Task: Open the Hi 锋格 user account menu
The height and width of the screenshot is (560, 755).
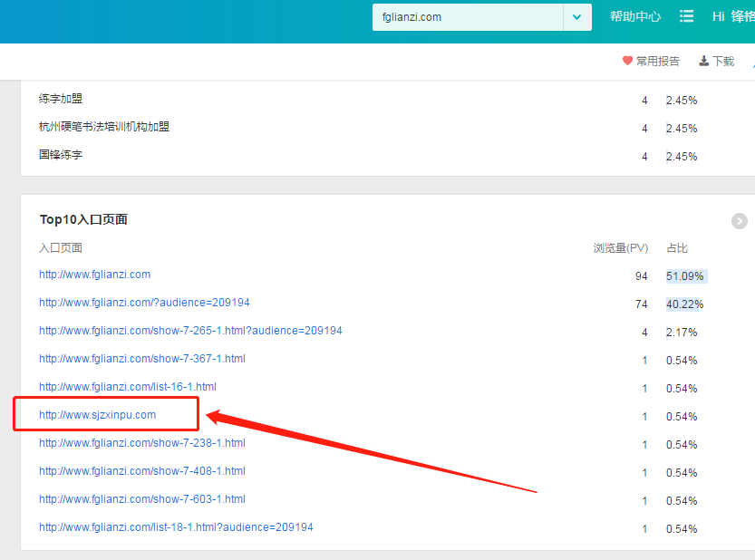Action: tap(733, 16)
